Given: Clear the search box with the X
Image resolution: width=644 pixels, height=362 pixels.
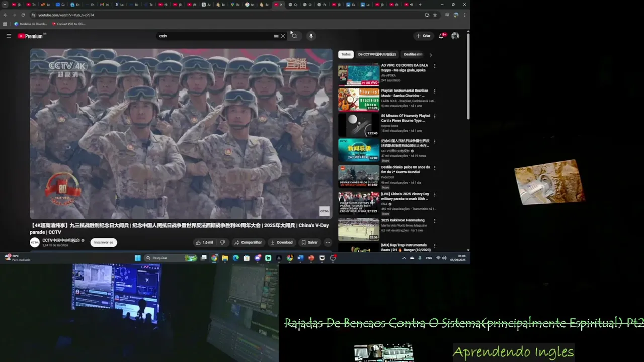Looking at the screenshot, I should (x=283, y=36).
